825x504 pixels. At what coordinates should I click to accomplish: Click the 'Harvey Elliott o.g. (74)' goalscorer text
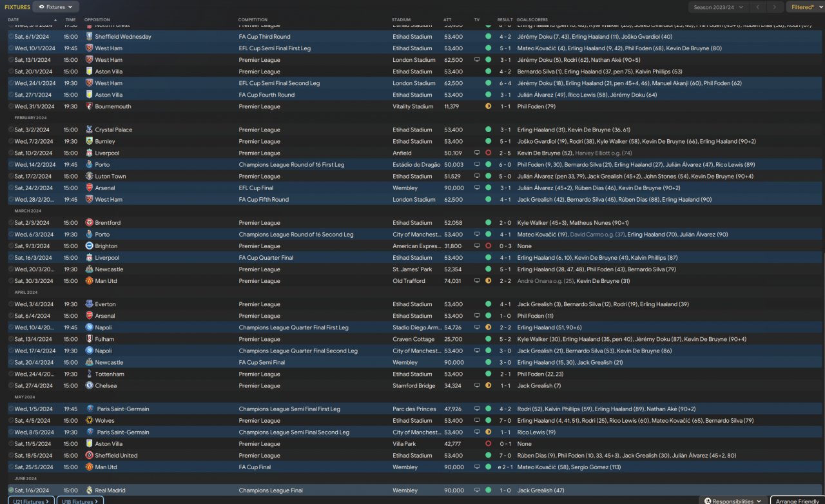(x=602, y=153)
